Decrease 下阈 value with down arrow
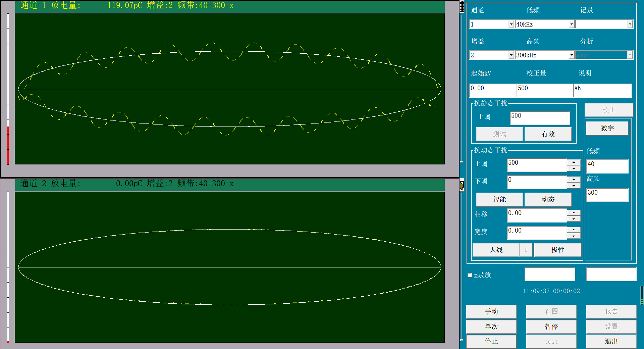This screenshot has width=644, height=349. tap(574, 186)
